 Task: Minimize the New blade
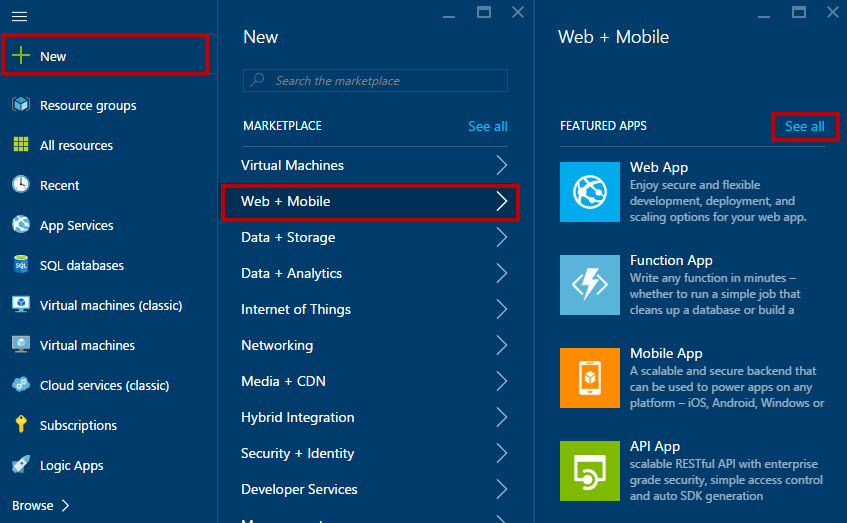449,17
